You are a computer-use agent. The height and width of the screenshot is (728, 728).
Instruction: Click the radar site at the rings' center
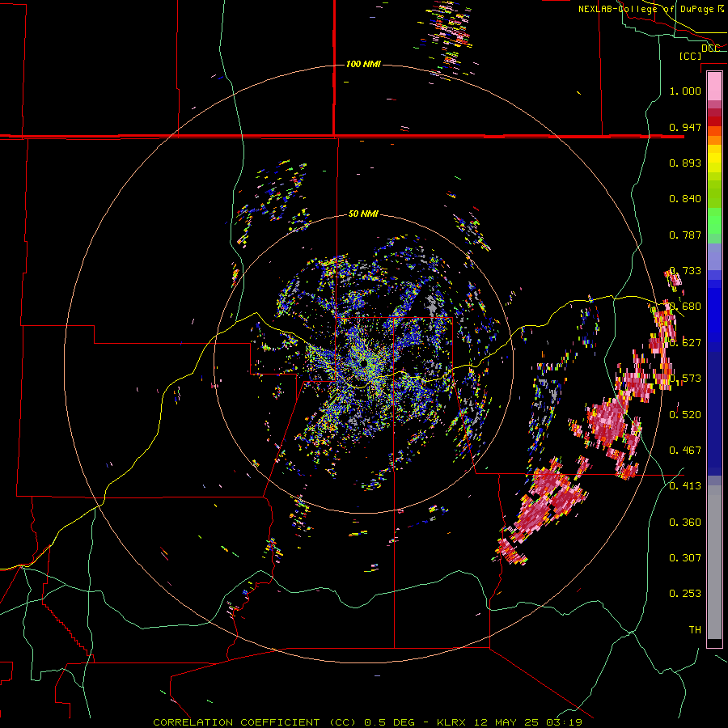pyautogui.click(x=363, y=363)
